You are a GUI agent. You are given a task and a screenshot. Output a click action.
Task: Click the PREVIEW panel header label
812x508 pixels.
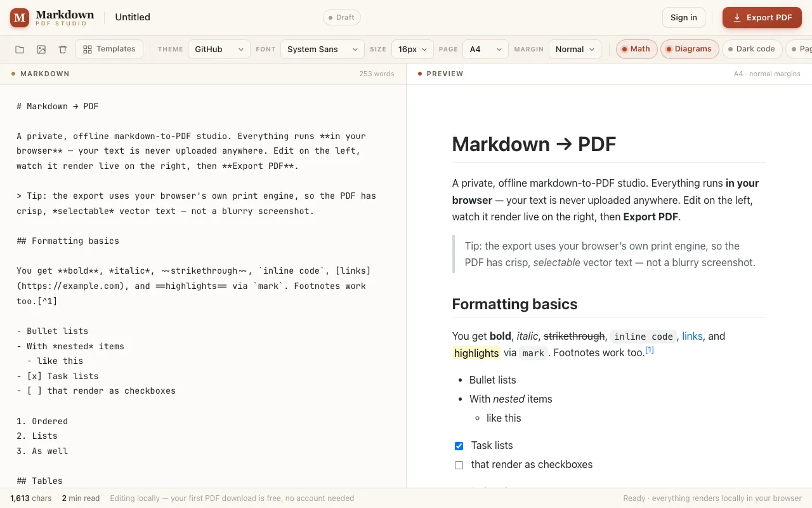(445, 74)
